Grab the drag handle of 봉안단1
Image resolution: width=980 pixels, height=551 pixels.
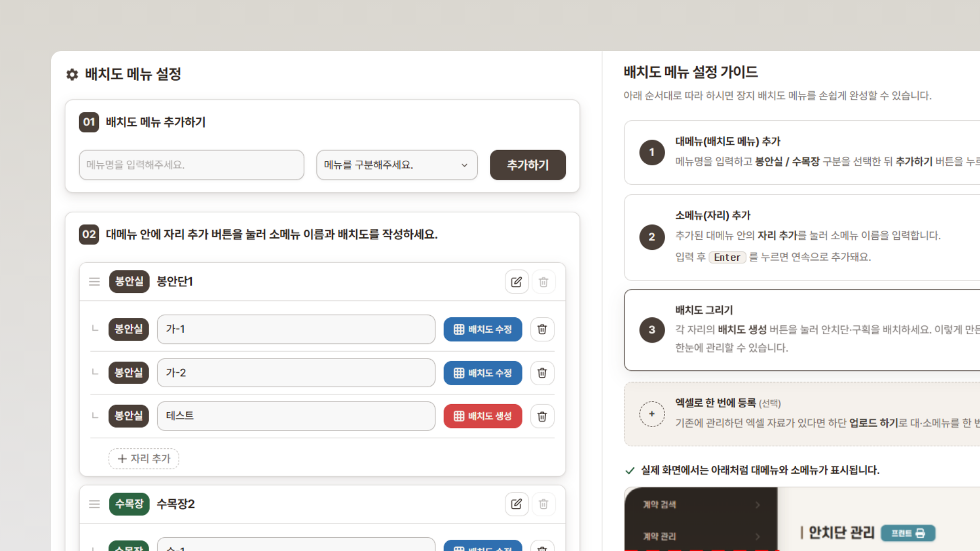point(94,282)
